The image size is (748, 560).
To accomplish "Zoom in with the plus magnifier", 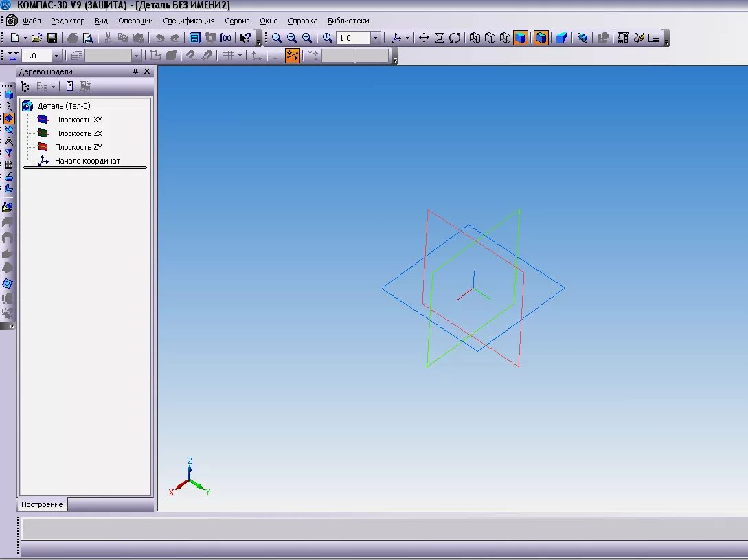I will coord(291,38).
